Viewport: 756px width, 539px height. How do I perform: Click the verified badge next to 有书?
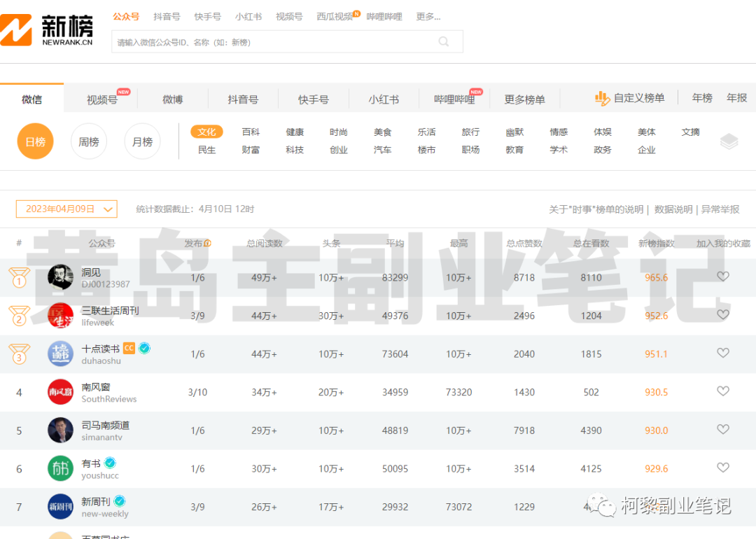(x=110, y=463)
